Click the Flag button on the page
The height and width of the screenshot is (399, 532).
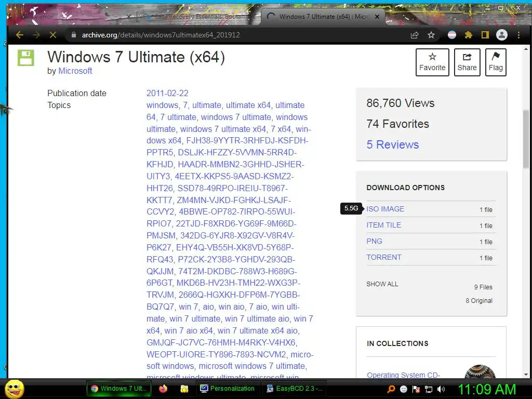[496, 62]
